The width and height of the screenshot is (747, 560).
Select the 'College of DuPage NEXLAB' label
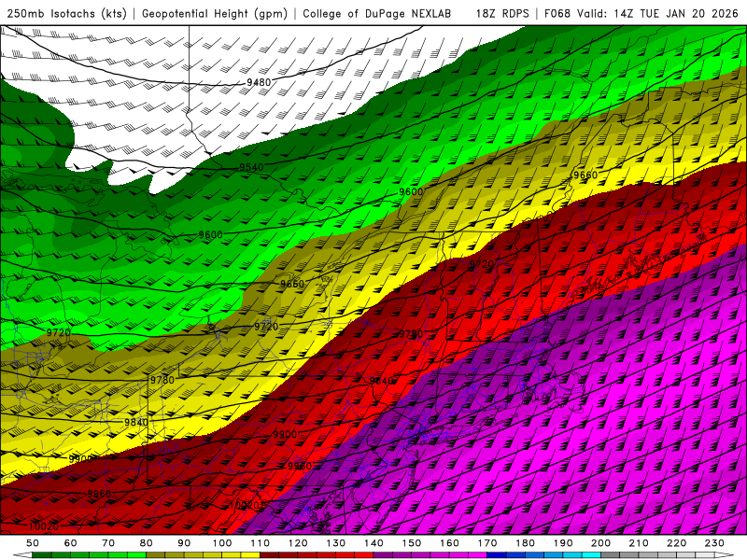click(x=377, y=14)
